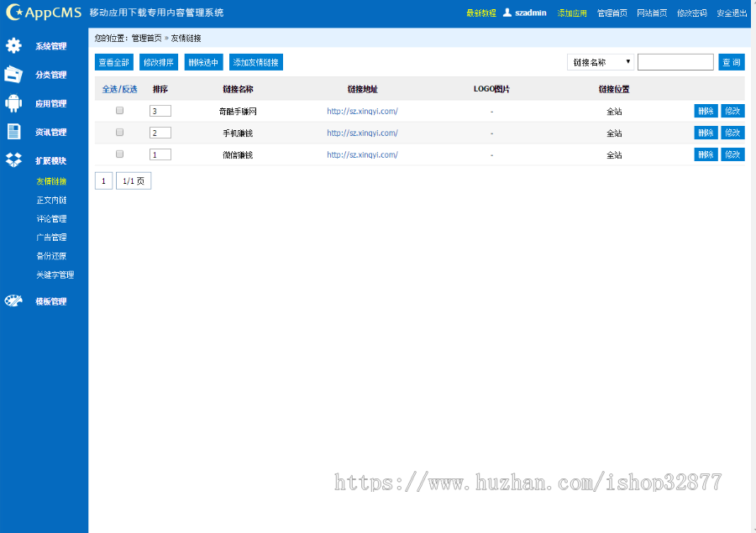Screen dimensions: 756x533
Task: Click 修改密码 in top bar
Action: click(692, 13)
